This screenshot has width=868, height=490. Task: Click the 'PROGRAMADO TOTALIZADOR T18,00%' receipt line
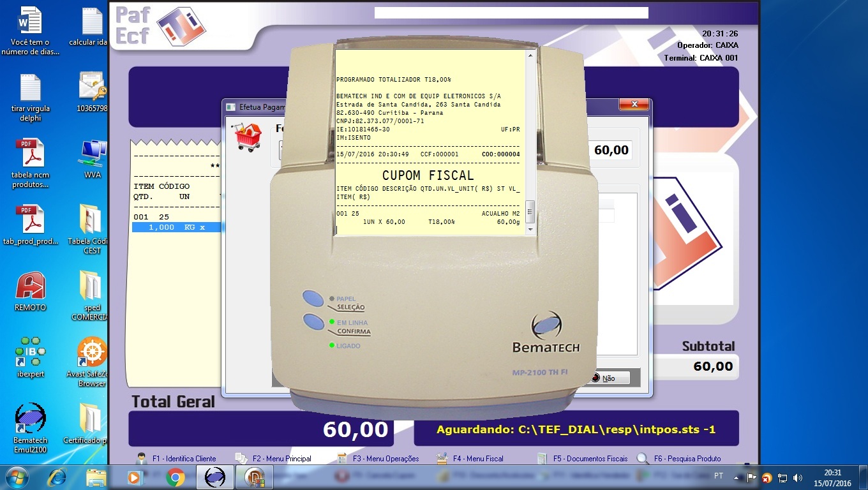tap(394, 80)
